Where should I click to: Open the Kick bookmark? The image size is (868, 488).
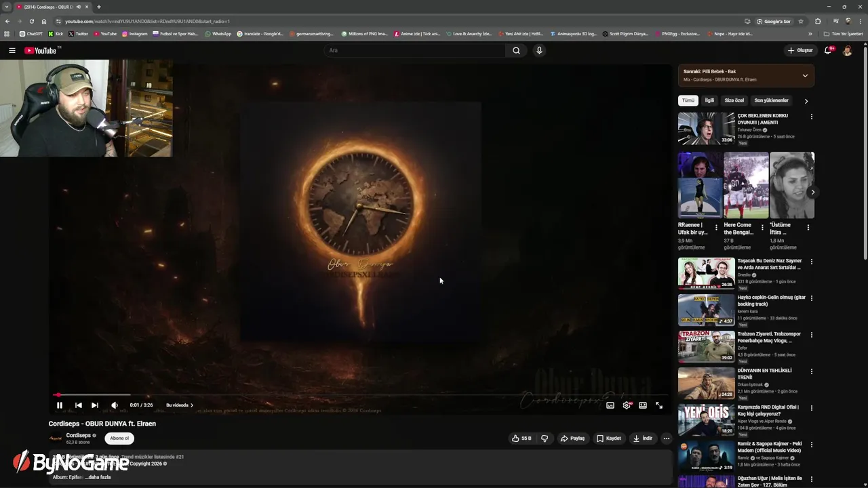pos(56,33)
